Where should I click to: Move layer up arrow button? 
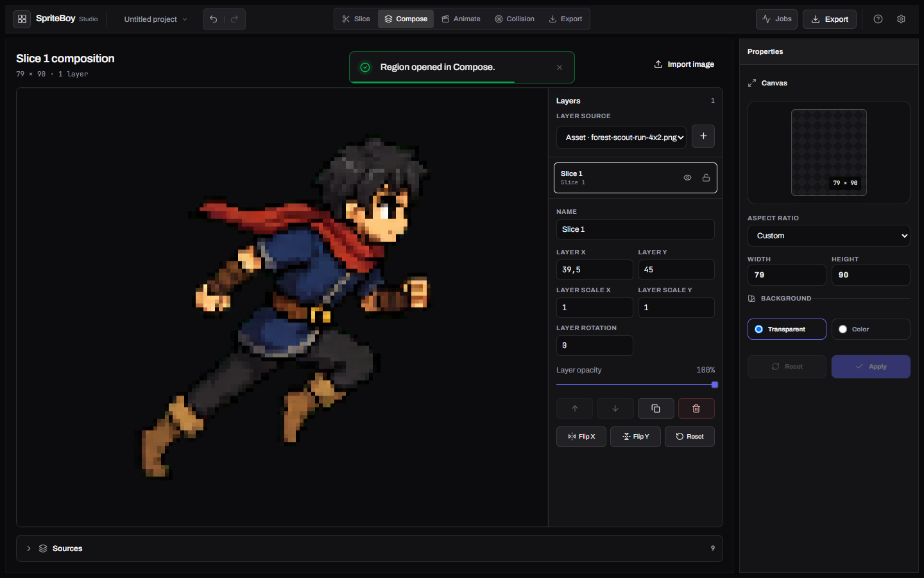point(575,408)
